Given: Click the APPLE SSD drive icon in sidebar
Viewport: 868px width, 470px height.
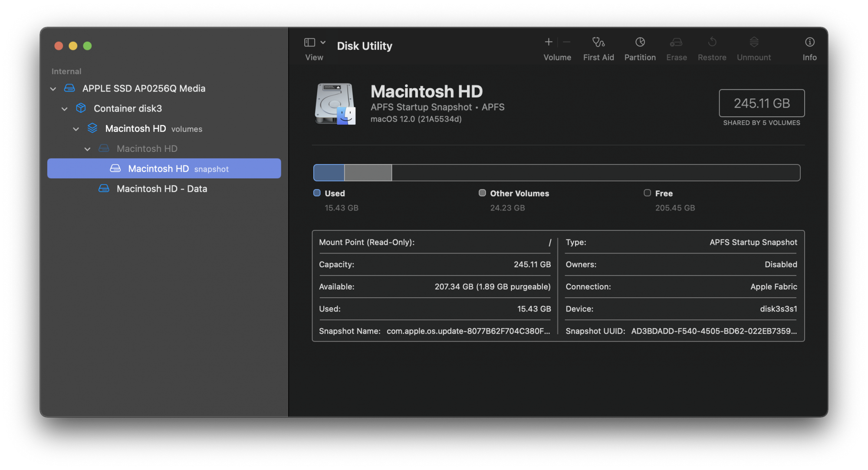Looking at the screenshot, I should 69,89.
